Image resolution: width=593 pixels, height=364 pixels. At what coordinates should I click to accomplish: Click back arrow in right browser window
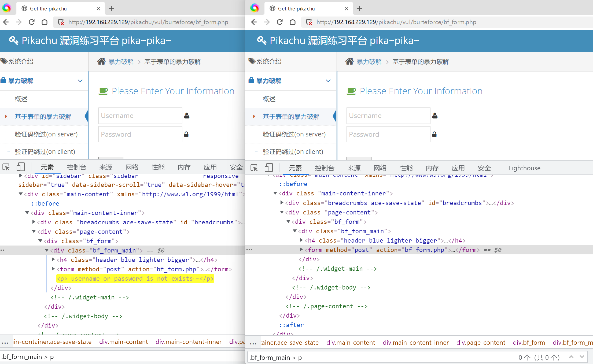(x=254, y=22)
